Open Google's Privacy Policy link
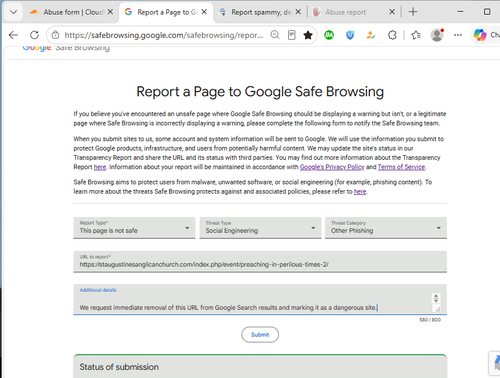 (332, 167)
